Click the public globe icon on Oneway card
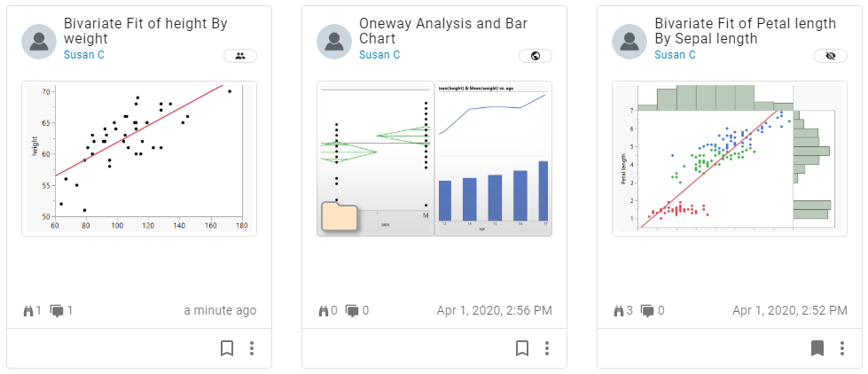This screenshot has height=374, width=868. [x=536, y=56]
